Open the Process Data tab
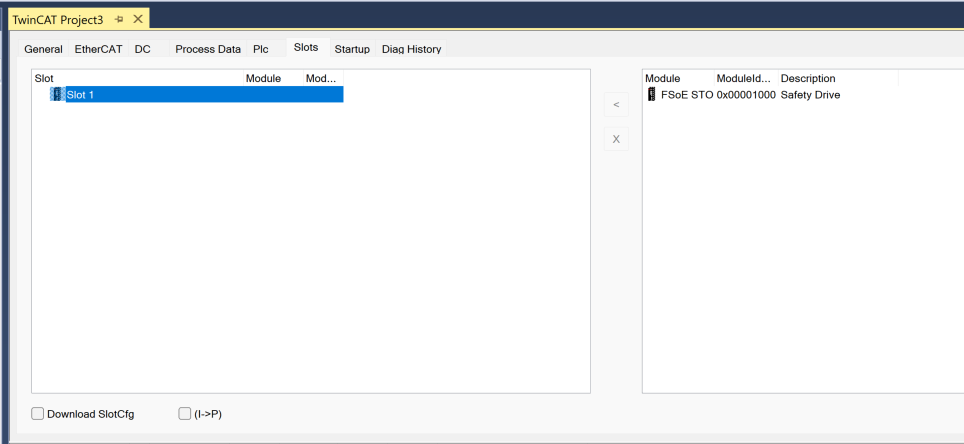 click(208, 49)
